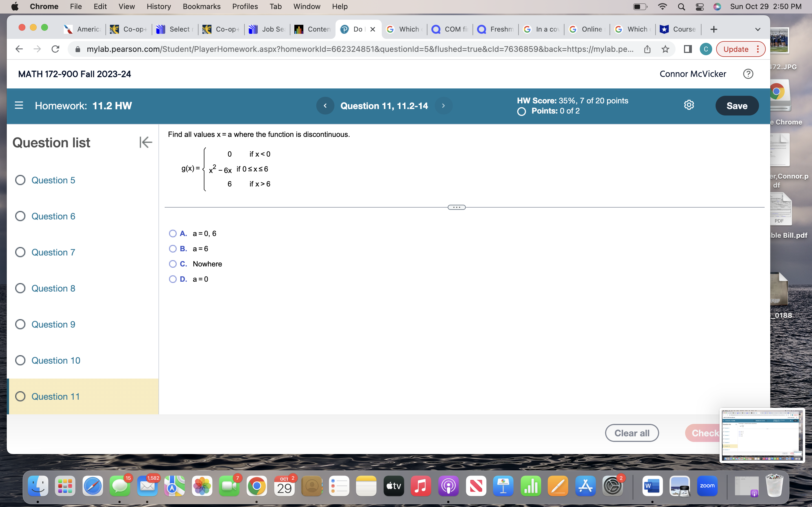Select answer choice A, a = 0, 6

pyautogui.click(x=173, y=234)
